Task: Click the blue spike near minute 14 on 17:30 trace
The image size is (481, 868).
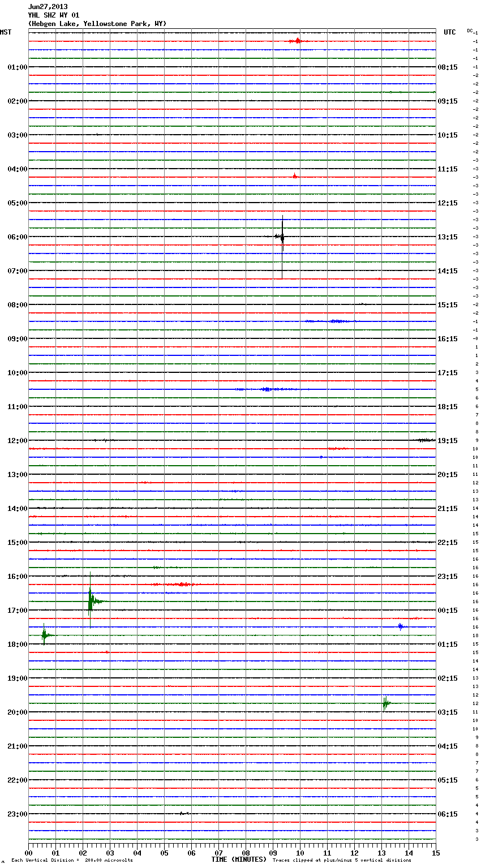Action: [401, 626]
